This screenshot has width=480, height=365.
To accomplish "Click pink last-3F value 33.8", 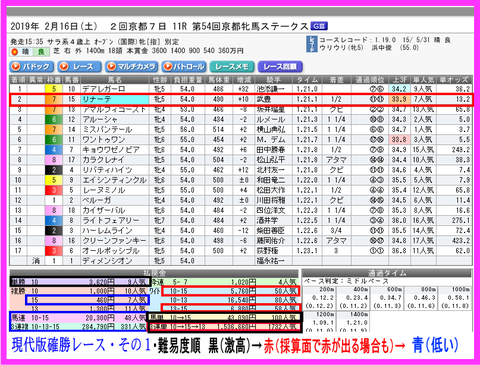I will pos(399,140).
